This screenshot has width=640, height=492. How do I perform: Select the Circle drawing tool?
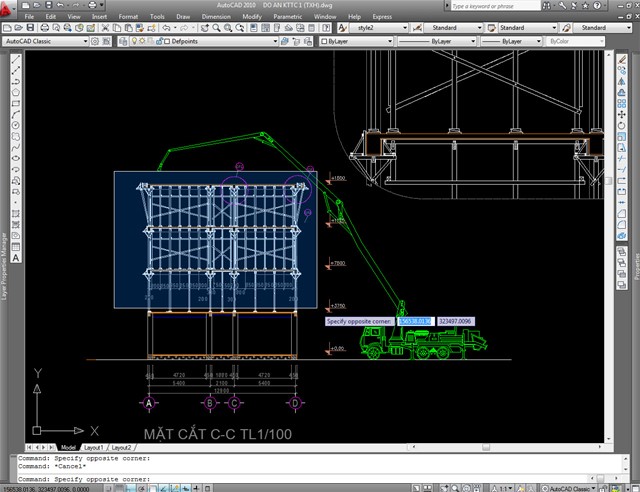click(x=16, y=125)
